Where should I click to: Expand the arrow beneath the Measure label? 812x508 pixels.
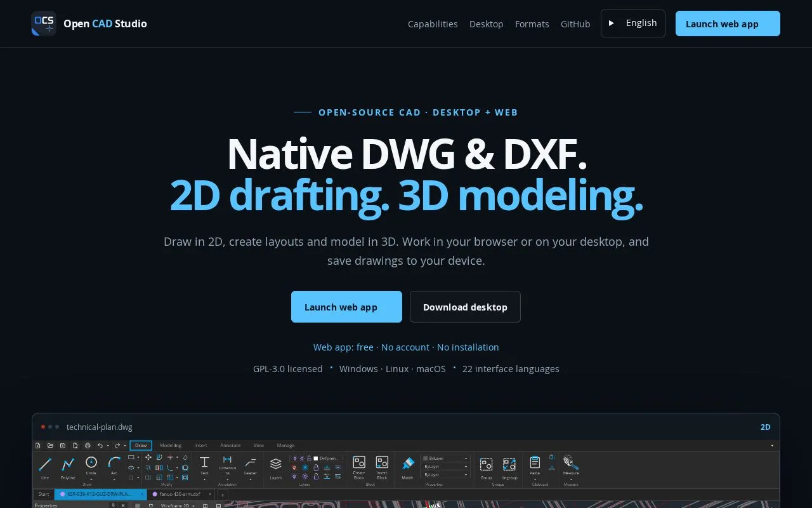(x=571, y=479)
